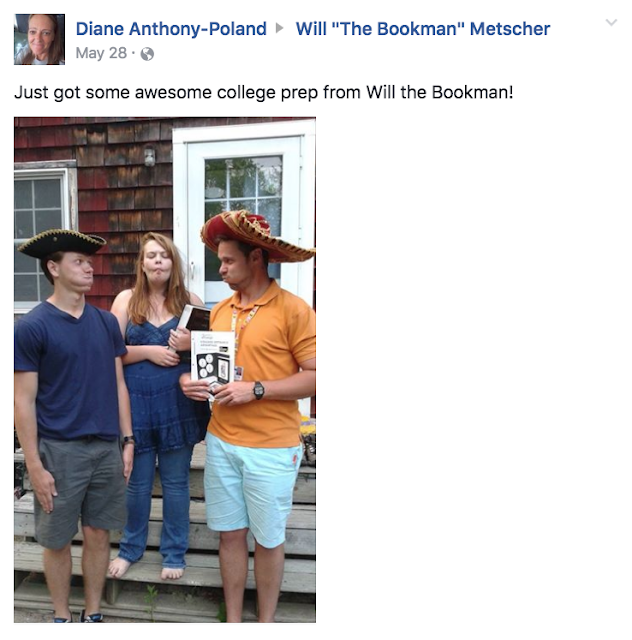
Task: Open the post options chevron menu
Action: (x=611, y=22)
